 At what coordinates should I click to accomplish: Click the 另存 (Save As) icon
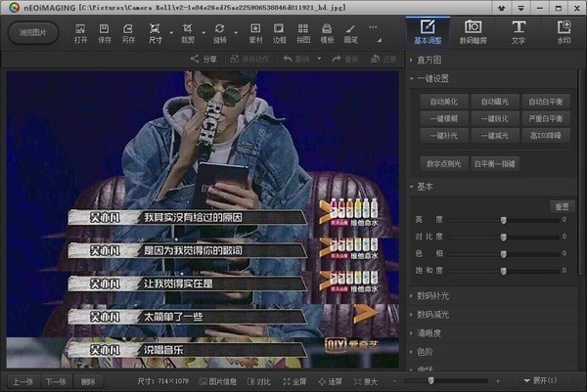129,32
